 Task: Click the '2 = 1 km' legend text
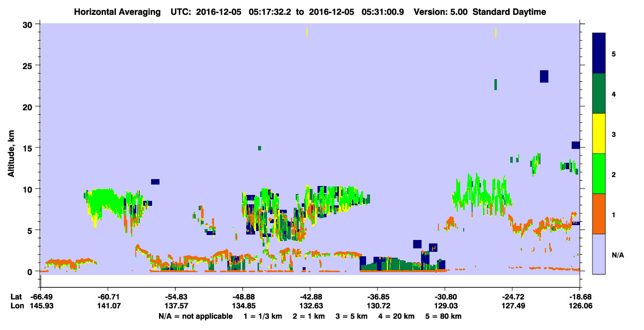click(309, 316)
